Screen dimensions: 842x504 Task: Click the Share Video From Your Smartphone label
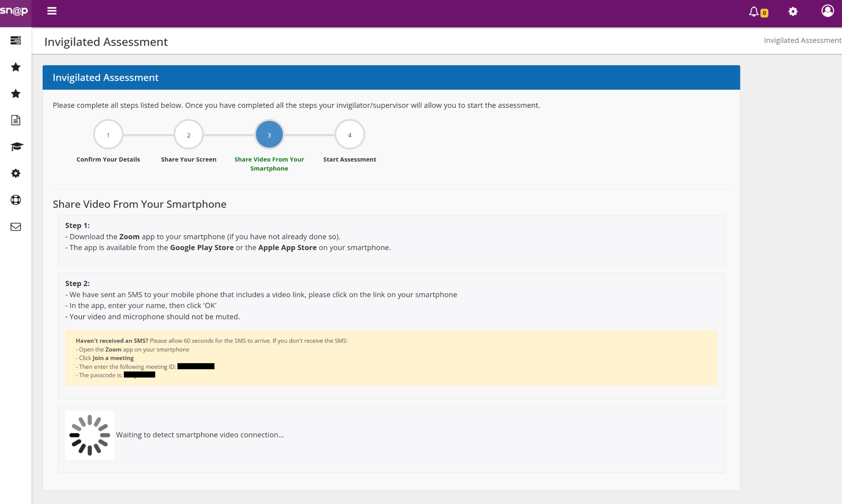click(269, 164)
